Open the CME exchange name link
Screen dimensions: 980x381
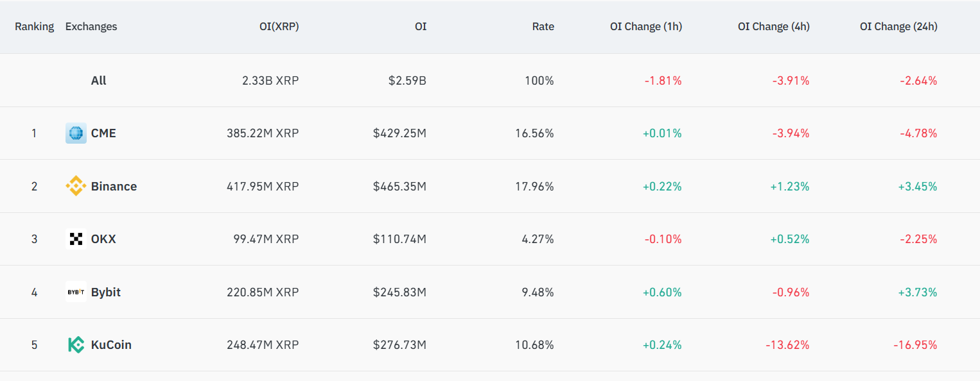pos(103,133)
